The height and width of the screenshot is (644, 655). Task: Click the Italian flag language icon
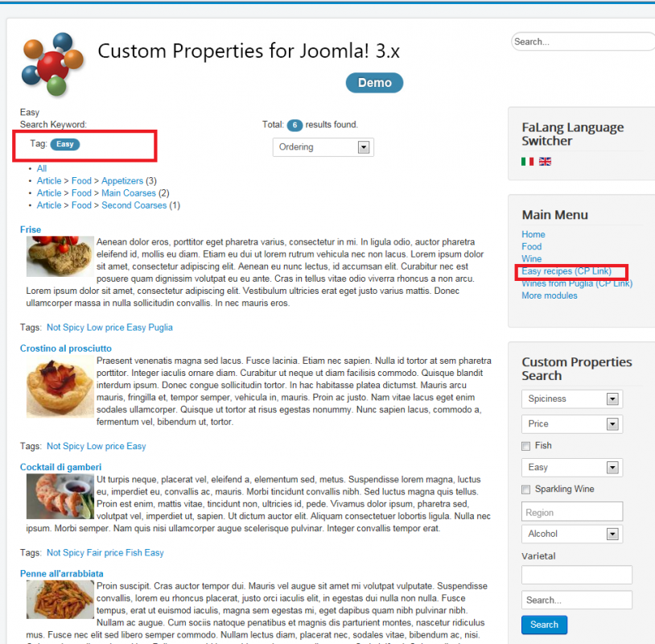click(527, 161)
